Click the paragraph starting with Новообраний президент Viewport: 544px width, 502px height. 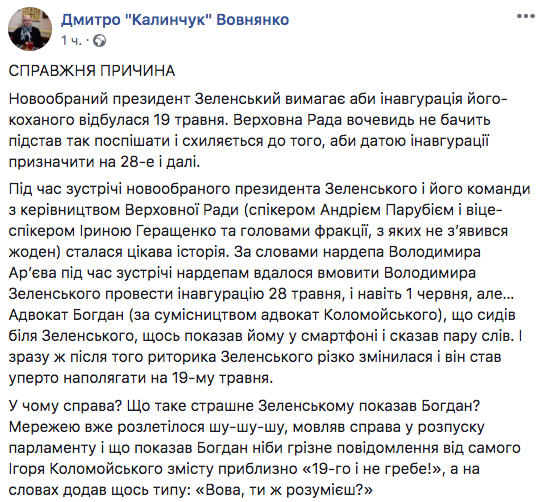click(x=258, y=130)
